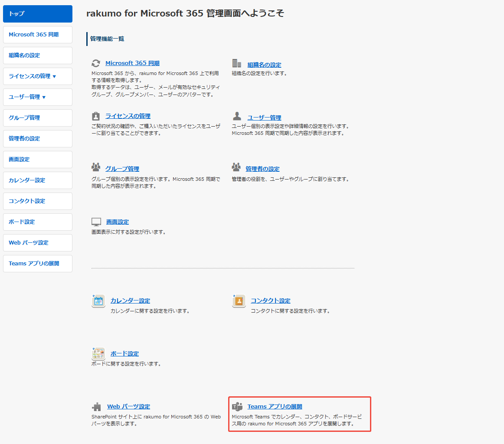The width and height of the screenshot is (504, 444).
Task: Click the board app icon beside ボード設定
Action: (98, 354)
